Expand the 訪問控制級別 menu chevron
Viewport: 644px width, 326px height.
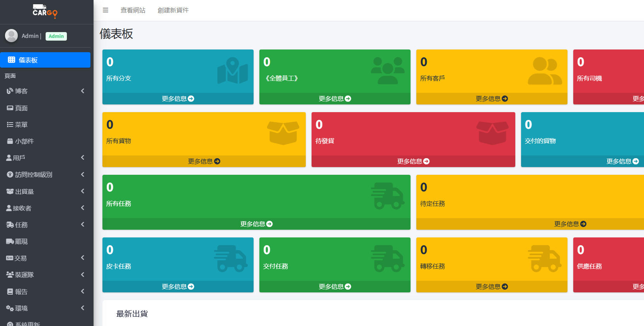pyautogui.click(x=83, y=174)
